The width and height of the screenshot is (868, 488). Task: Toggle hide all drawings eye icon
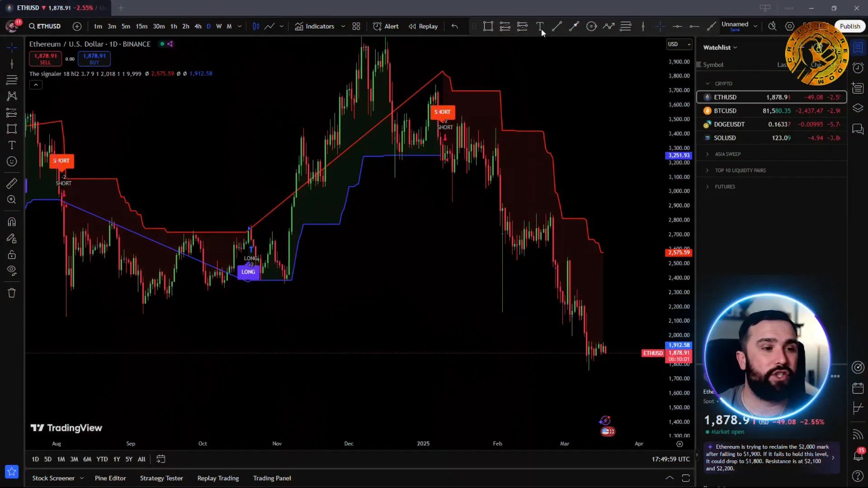(12, 271)
